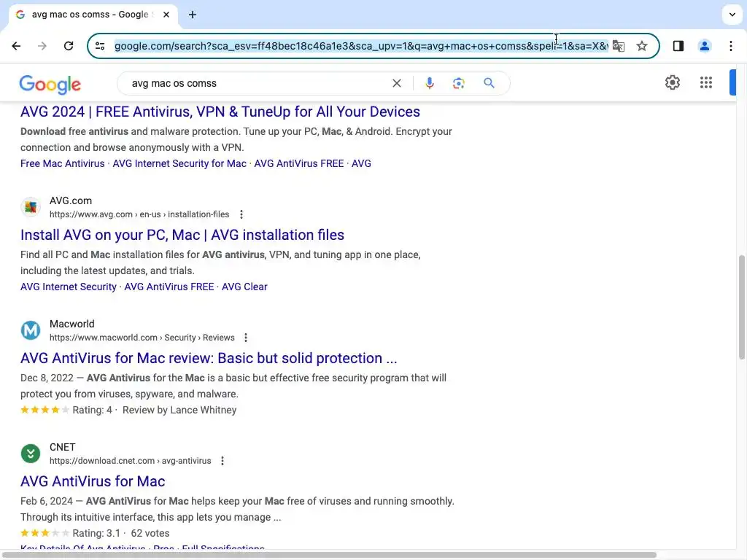Open Chrome's three-dot menu
747x560 pixels.
(x=731, y=46)
